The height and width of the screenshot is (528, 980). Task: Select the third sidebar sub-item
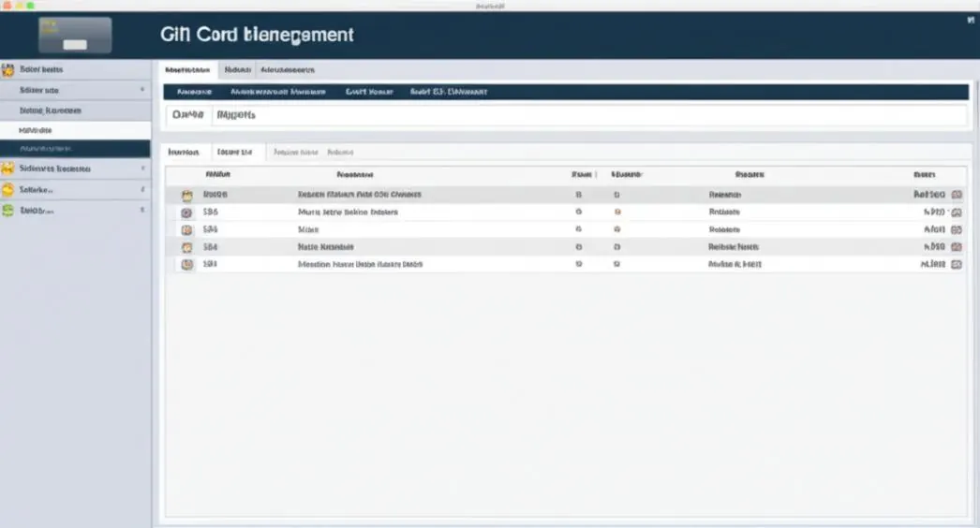click(x=75, y=110)
